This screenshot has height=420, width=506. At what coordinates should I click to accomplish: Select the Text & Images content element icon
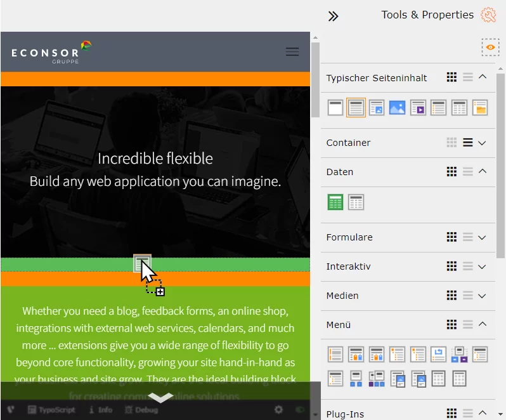(x=377, y=107)
